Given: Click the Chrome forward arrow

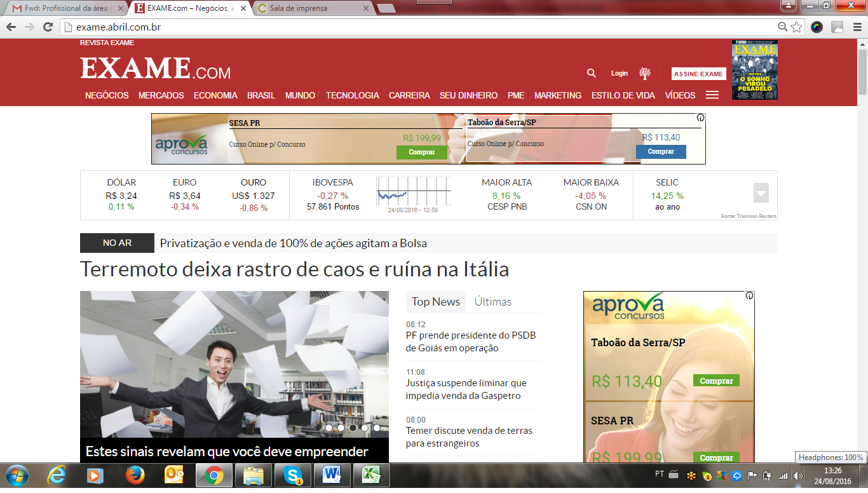Looking at the screenshot, I should pos(29,27).
